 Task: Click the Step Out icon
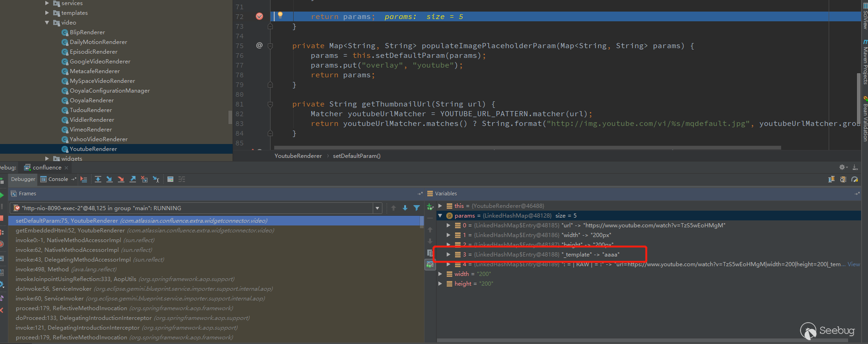pyautogui.click(x=133, y=179)
